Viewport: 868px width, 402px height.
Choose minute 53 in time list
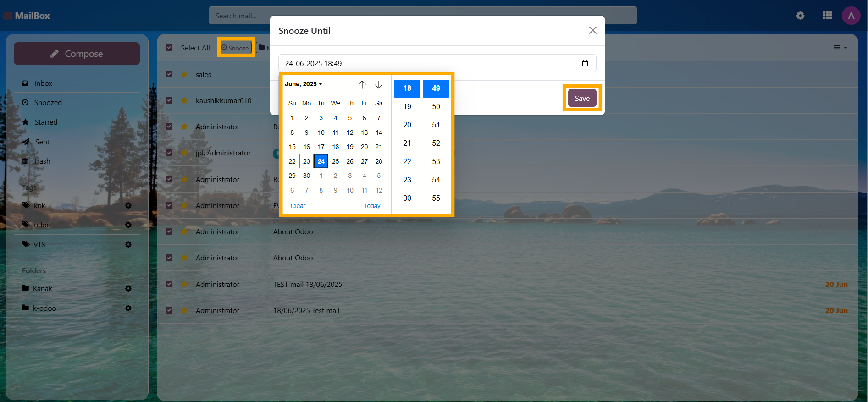[x=436, y=161]
